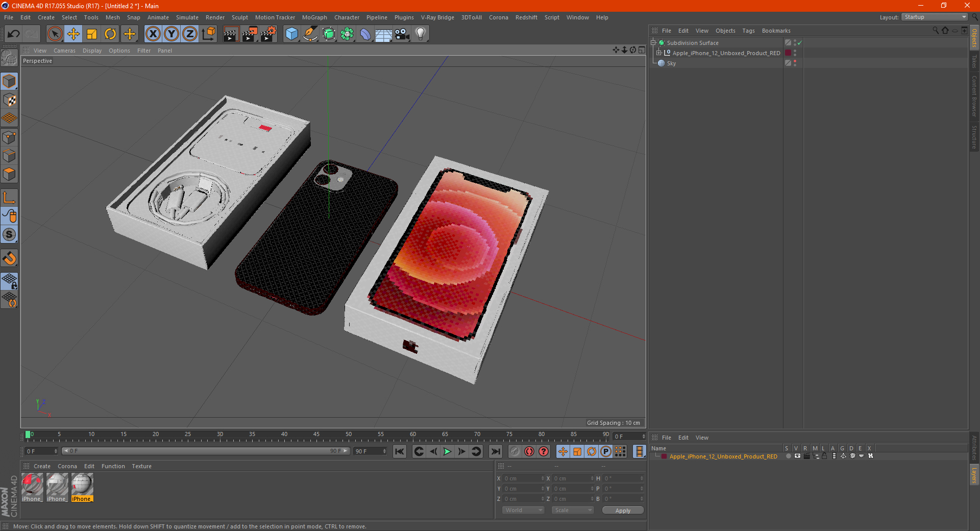Open the MoGraph menu
Screen dimensions: 980x531
point(314,17)
